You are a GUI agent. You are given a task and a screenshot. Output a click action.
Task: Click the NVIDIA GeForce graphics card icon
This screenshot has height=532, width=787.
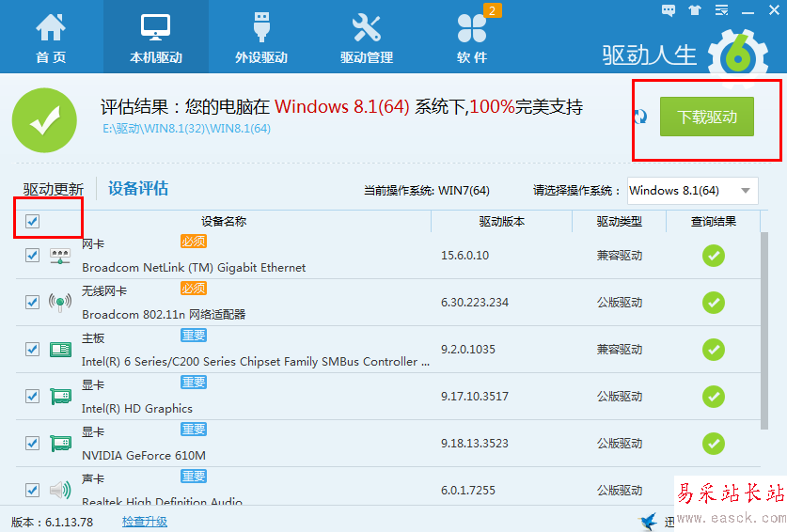click(61, 444)
